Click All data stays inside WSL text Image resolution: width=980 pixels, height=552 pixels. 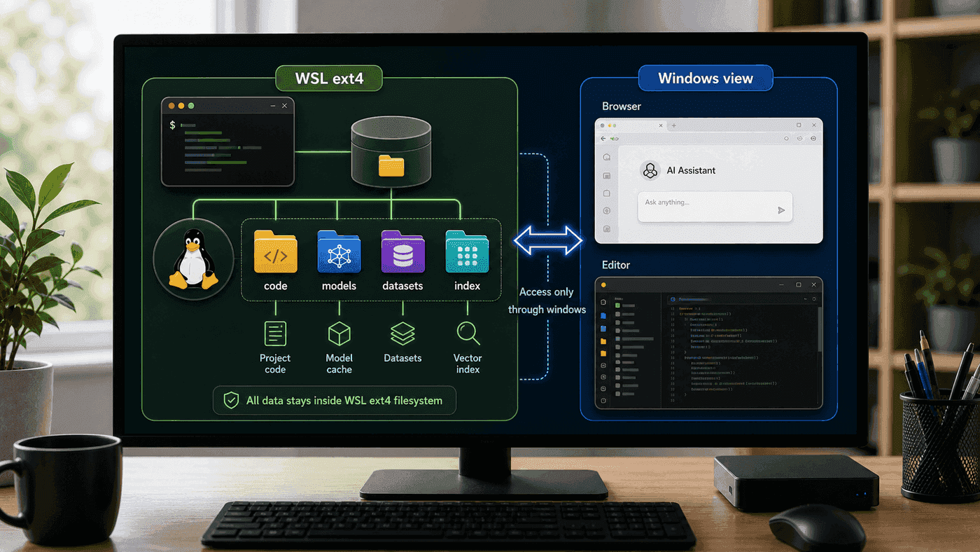point(344,401)
